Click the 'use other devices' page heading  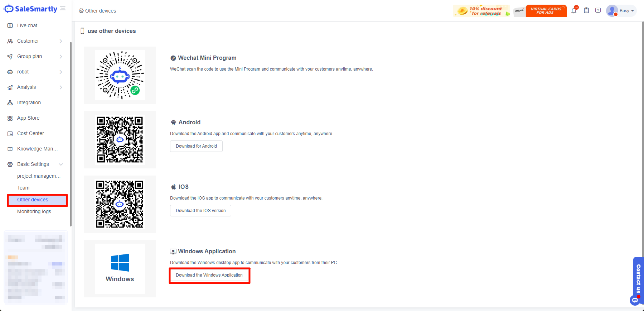pyautogui.click(x=112, y=31)
